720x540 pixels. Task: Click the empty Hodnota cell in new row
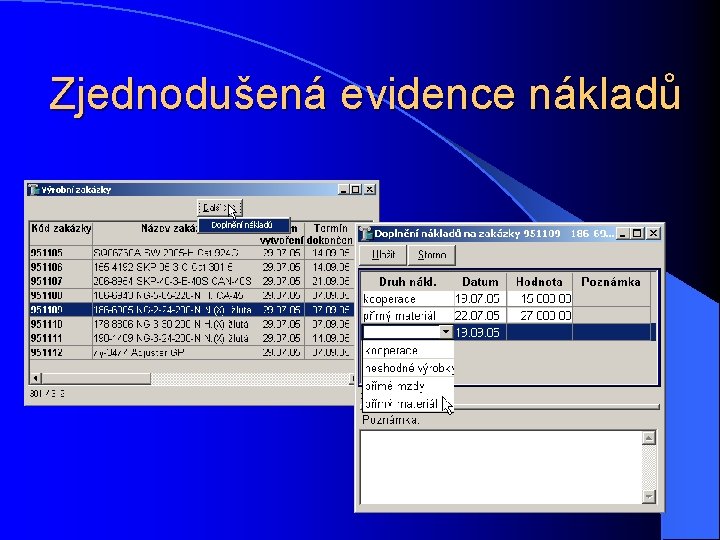pos(540,332)
